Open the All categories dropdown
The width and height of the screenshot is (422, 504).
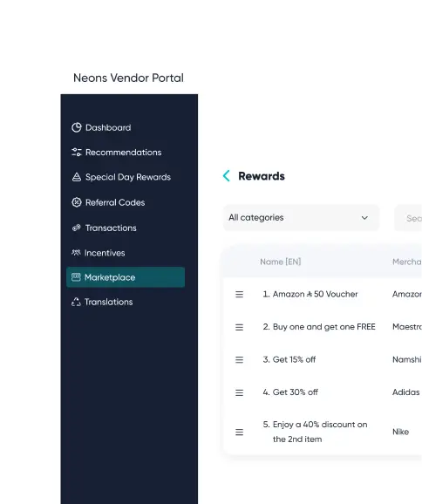tap(301, 218)
